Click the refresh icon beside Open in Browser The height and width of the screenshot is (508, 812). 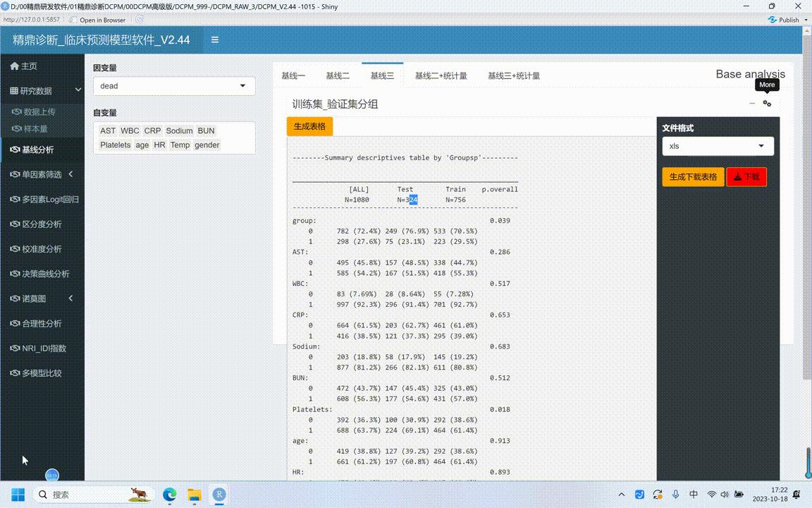(x=140, y=20)
